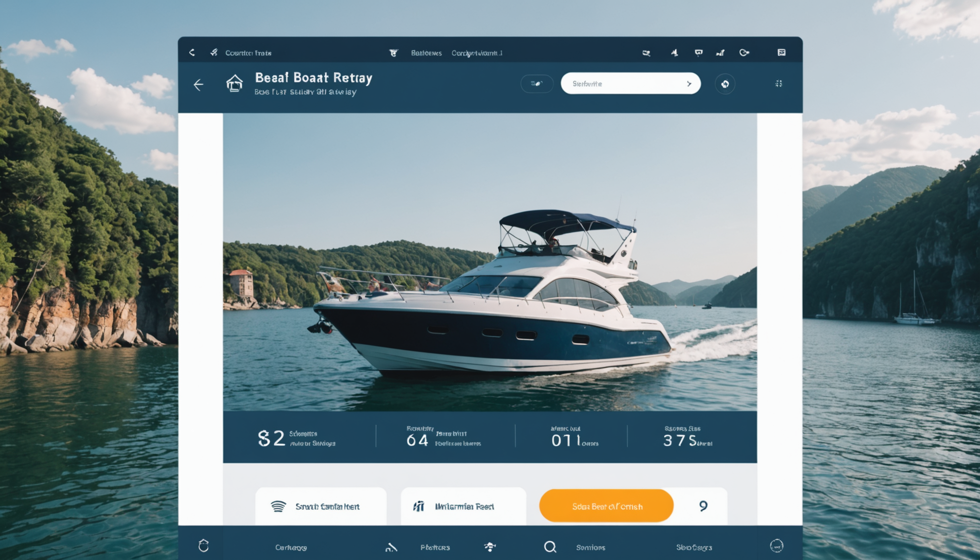Viewport: 980px width, 560px height.
Task: Open the Somions bottom tab
Action: point(591,547)
